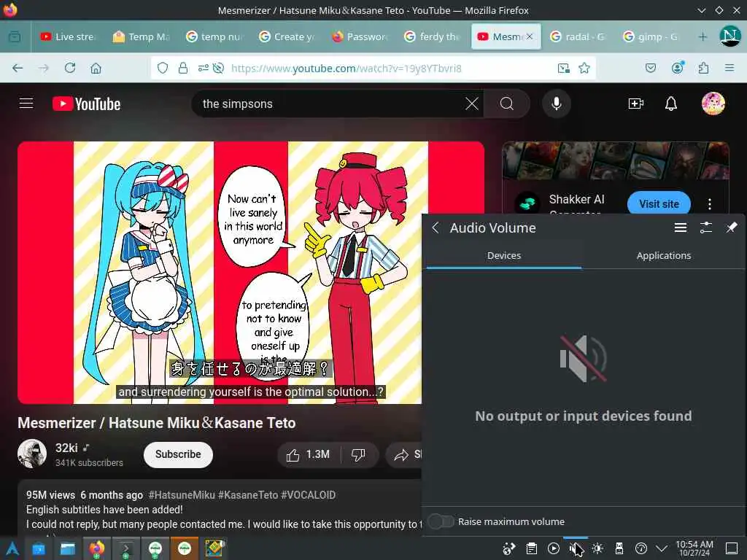Open YouTube notifications bell
The width and height of the screenshot is (747, 560).
point(671,104)
